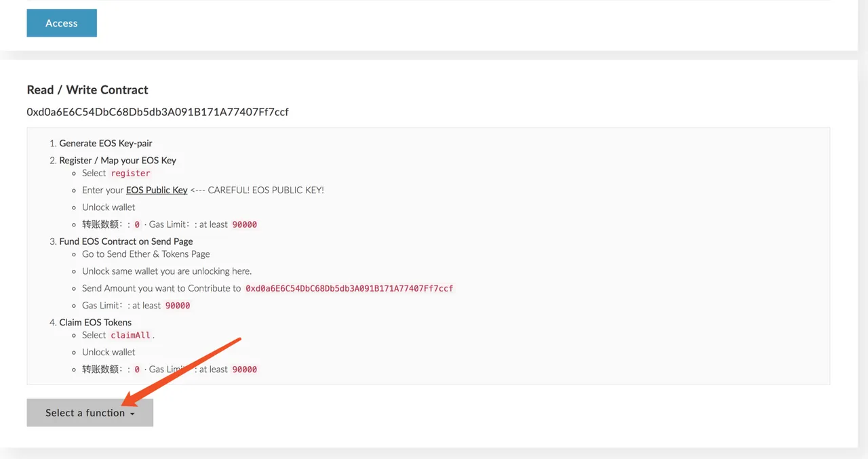Click step 4 Claim EOS Tokens
The image size is (868, 459).
(96, 322)
